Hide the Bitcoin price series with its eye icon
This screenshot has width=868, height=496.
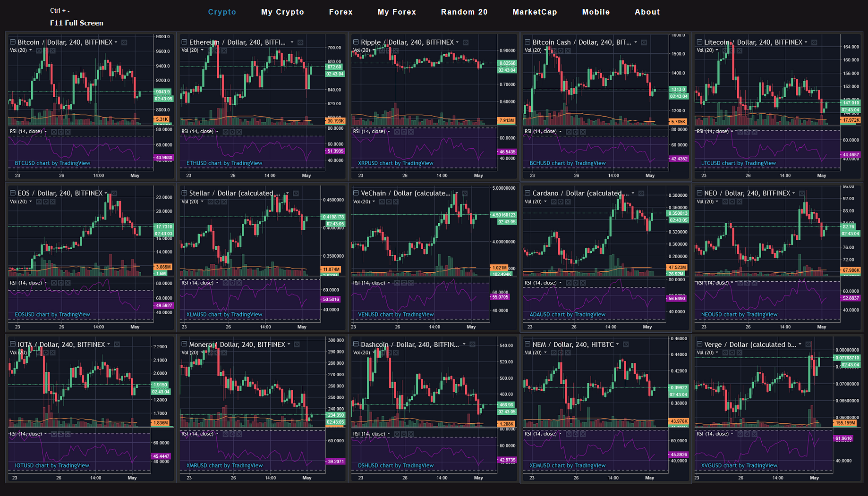124,42
